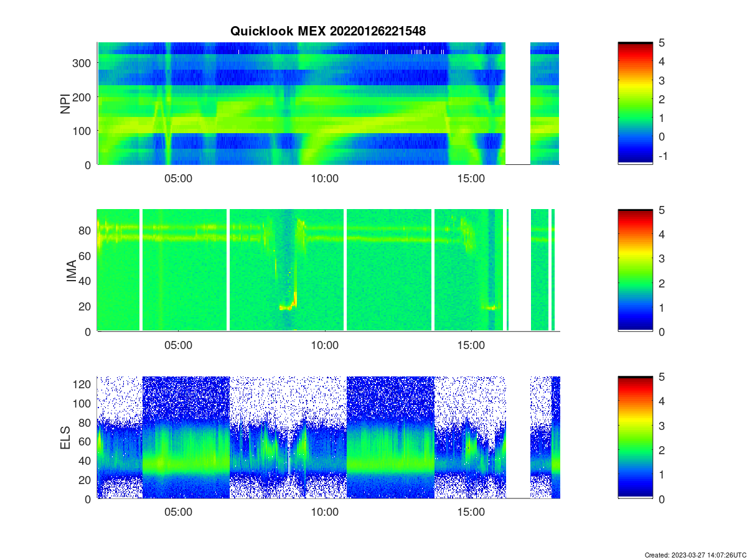
Task: Click the 10:00 time tick under IMA plot
Action: (324, 345)
